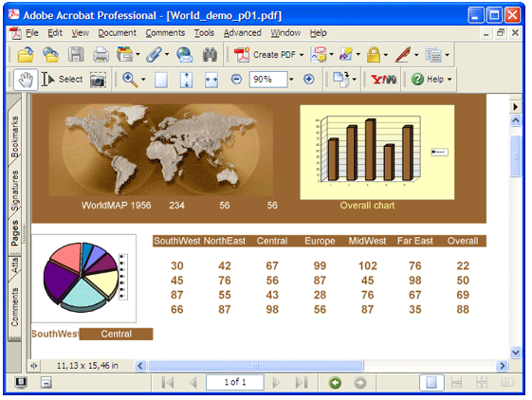Viewport: 532px width, 400px height.
Task: Select the Single Page layout button
Action: (x=431, y=383)
